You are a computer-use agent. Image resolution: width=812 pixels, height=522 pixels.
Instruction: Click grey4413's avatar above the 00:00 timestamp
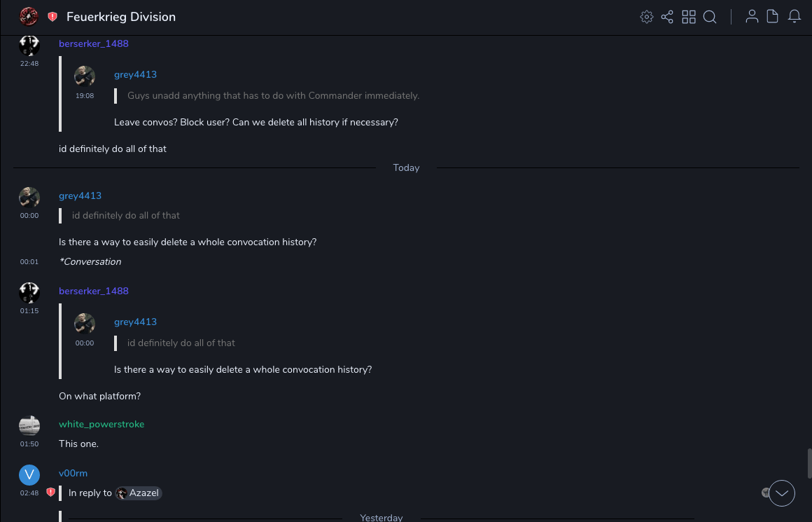click(29, 197)
